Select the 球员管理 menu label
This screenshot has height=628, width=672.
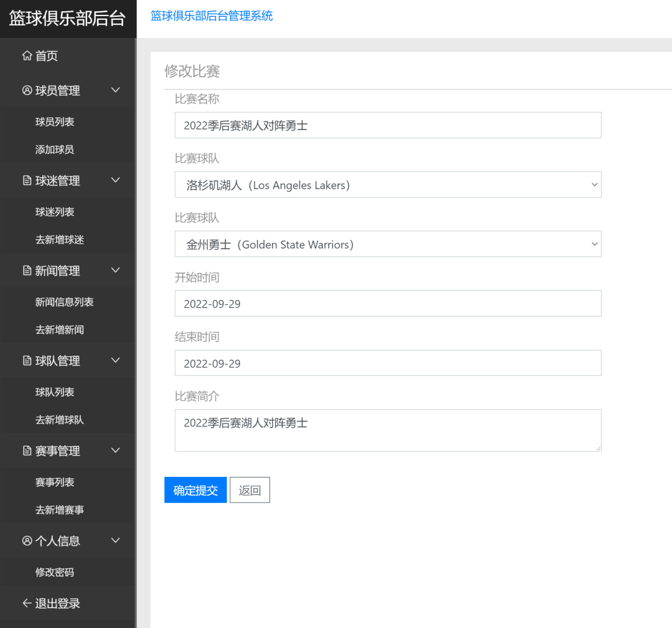[57, 90]
